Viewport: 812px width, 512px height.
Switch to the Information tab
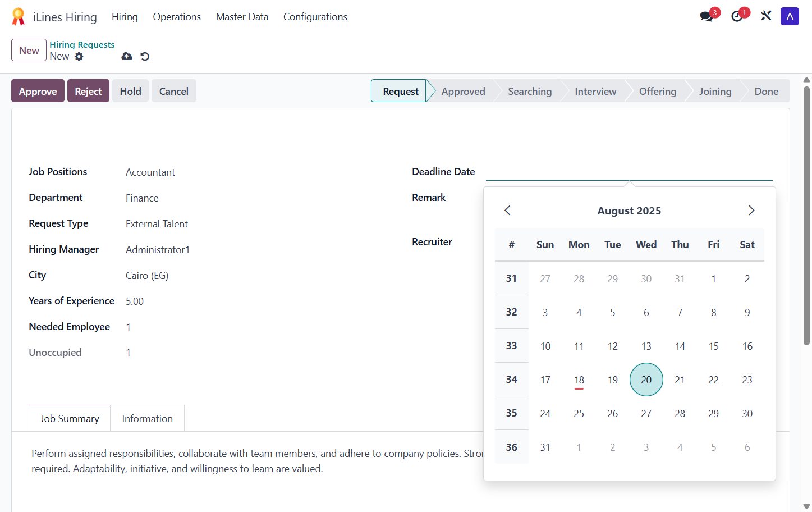[x=147, y=419]
